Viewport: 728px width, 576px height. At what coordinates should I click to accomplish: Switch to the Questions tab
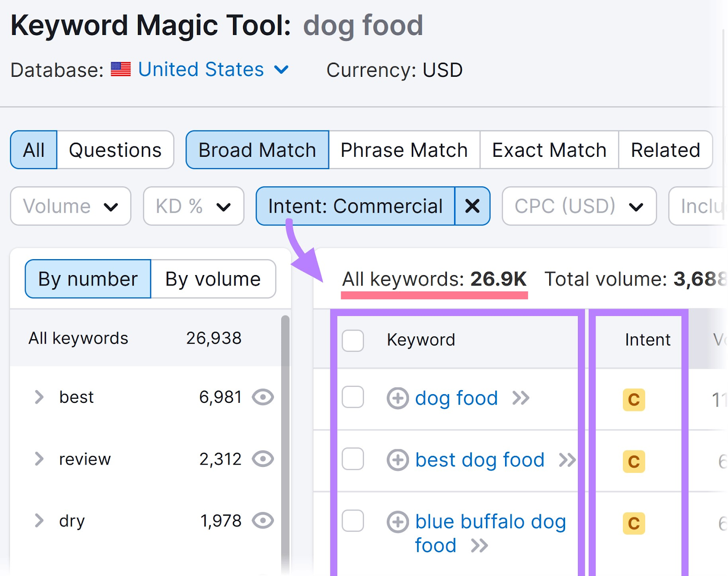115,150
